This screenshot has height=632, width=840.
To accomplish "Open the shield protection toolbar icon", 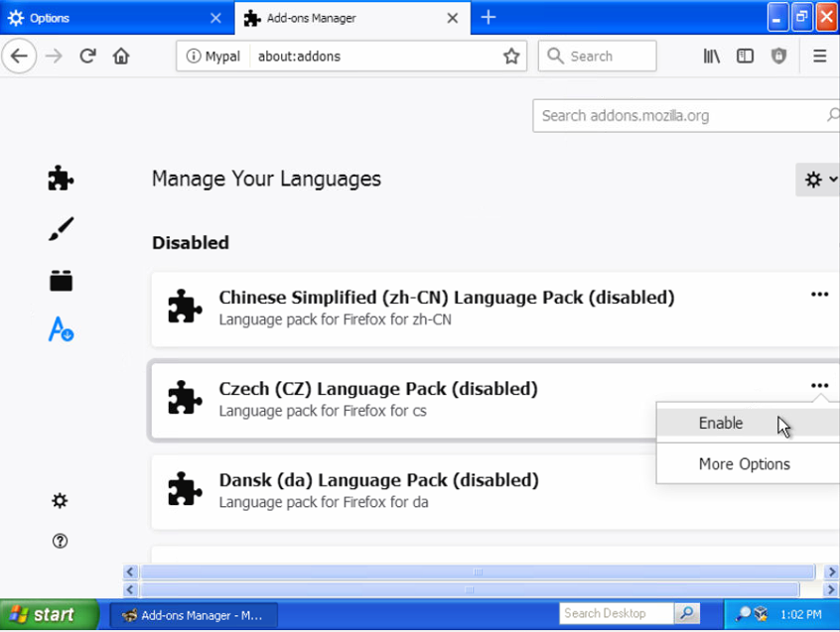I will point(778,56).
